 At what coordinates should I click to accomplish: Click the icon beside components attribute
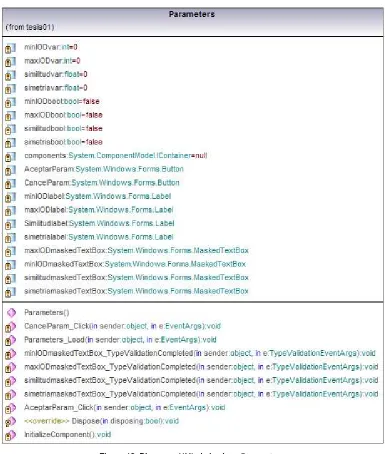10,157
